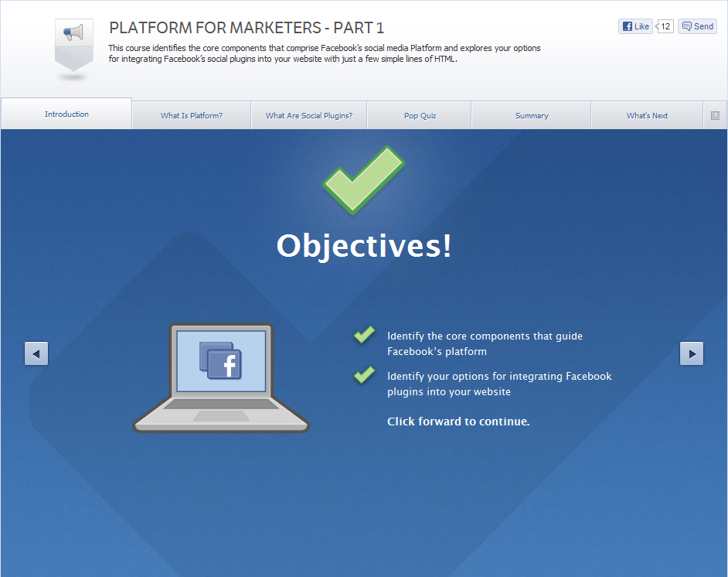Click the like count bubble showing 12
This screenshot has height=577, width=728.
(x=665, y=26)
